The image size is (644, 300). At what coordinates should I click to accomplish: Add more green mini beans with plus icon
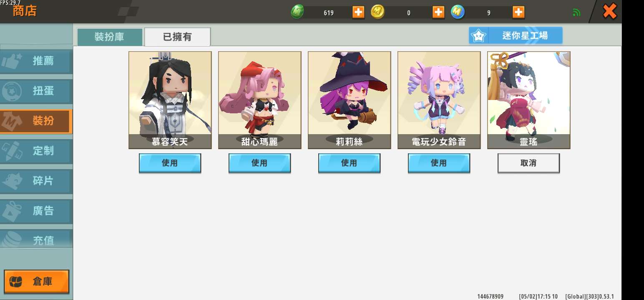click(x=358, y=12)
